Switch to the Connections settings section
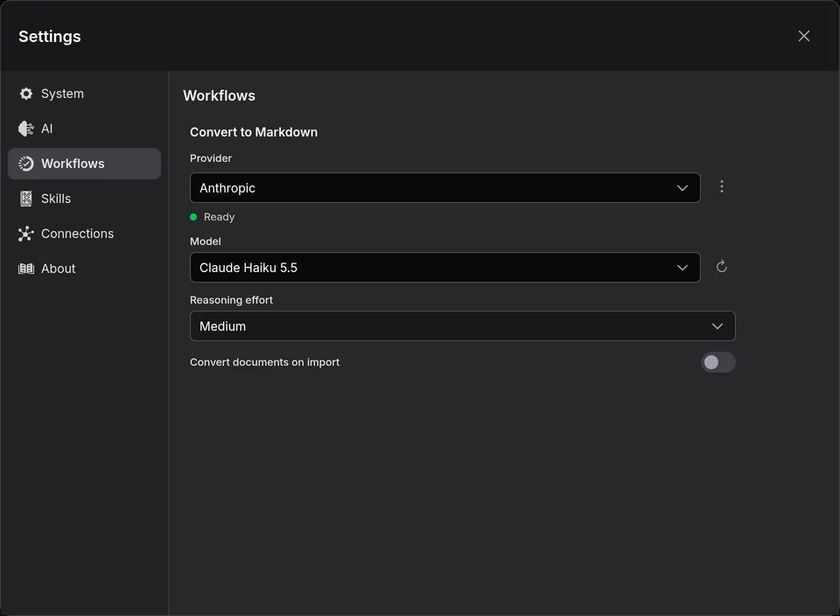Screen dimensions: 840x616 (84, 234)
